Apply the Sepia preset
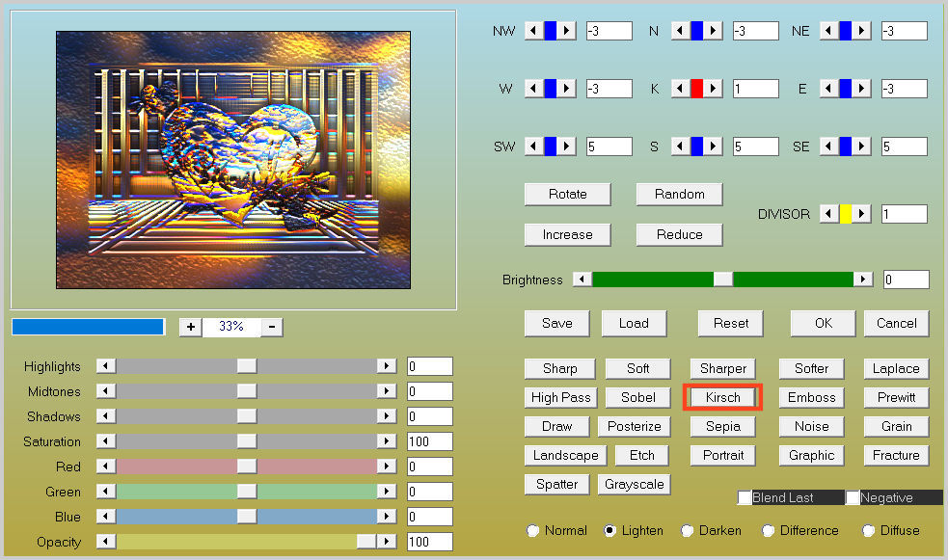This screenshot has width=948, height=560. pos(722,426)
